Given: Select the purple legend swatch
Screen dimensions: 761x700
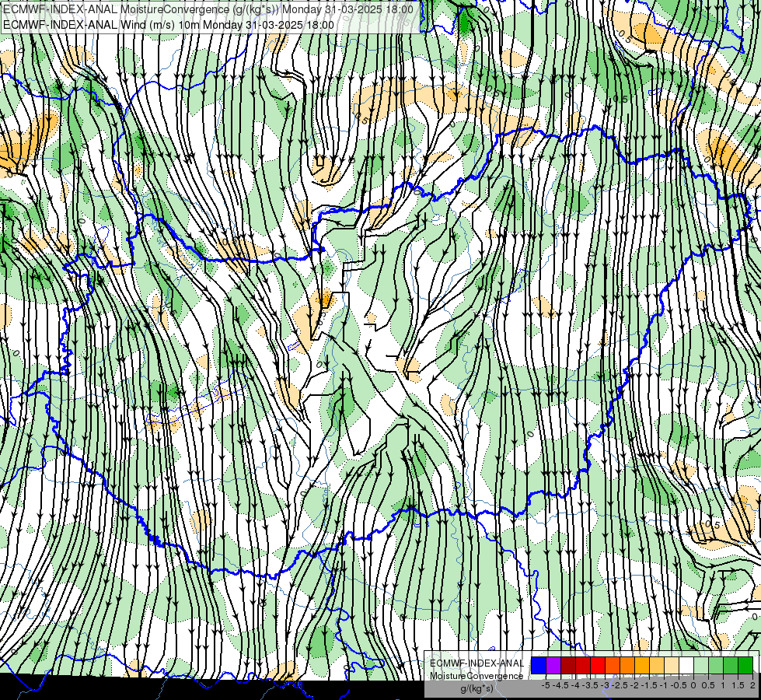Looking at the screenshot, I should (x=553, y=665).
